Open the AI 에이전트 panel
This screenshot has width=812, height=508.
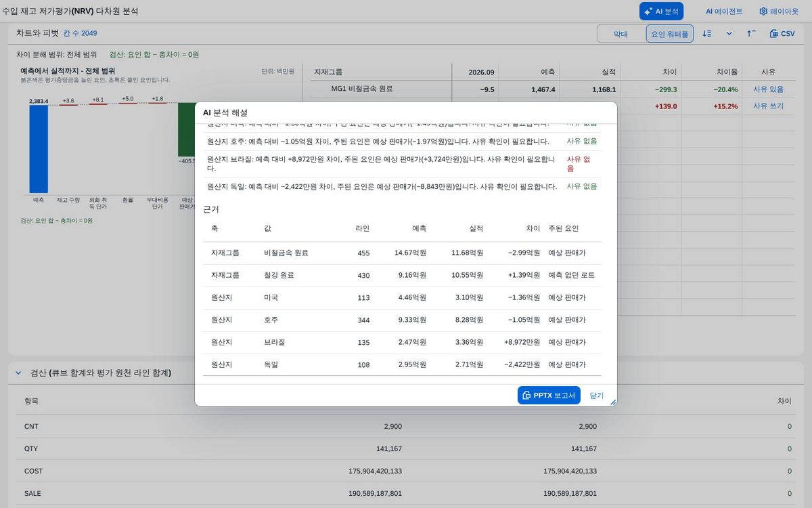tap(724, 12)
